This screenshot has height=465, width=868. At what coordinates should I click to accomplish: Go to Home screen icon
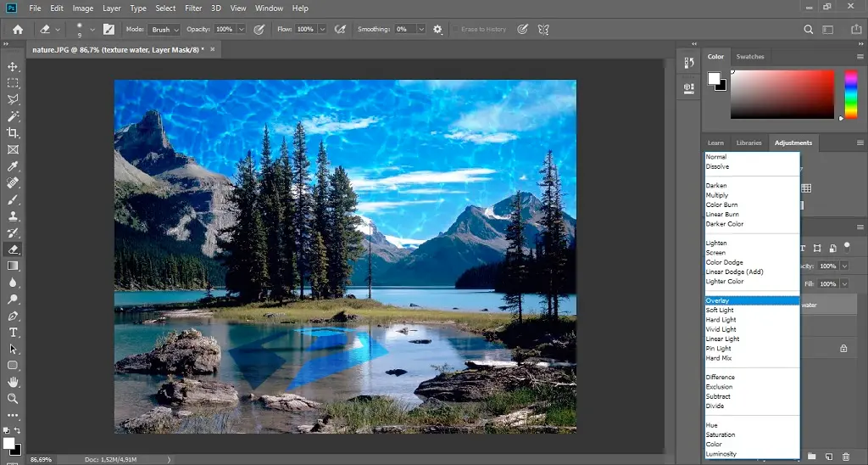(18, 30)
